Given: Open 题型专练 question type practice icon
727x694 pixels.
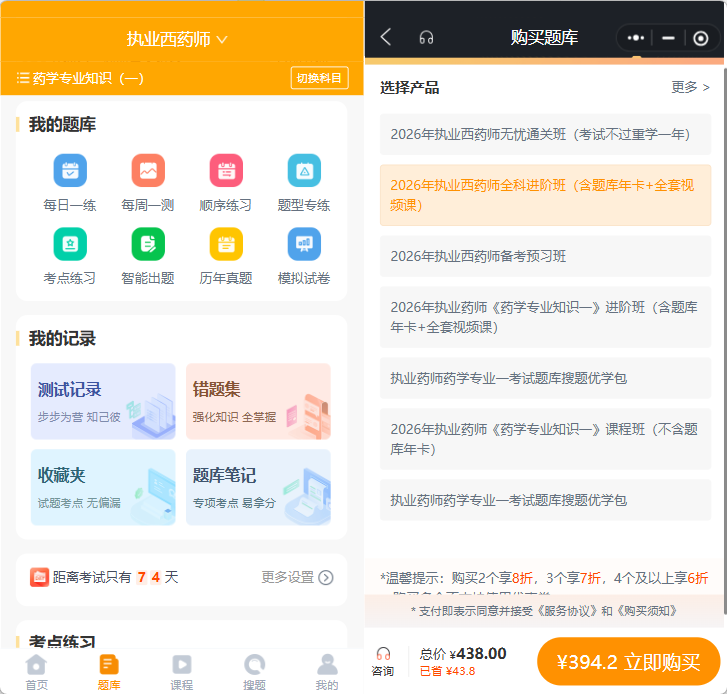Looking at the screenshot, I should 304,171.
